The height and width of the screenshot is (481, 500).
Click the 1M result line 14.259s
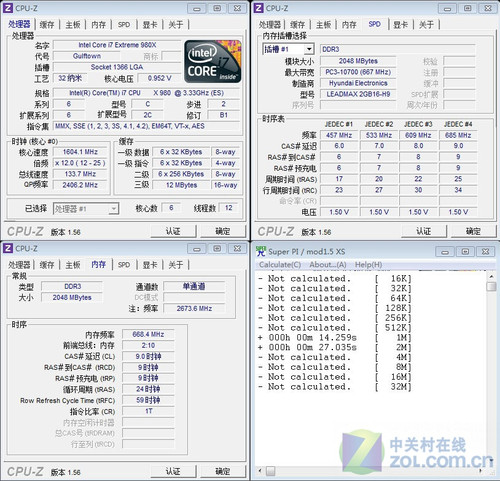[x=335, y=338]
